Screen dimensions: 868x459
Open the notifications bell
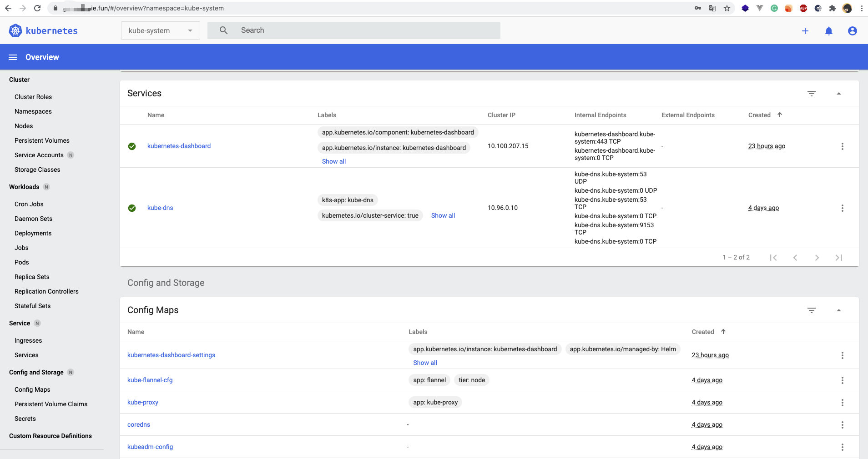[x=829, y=31]
